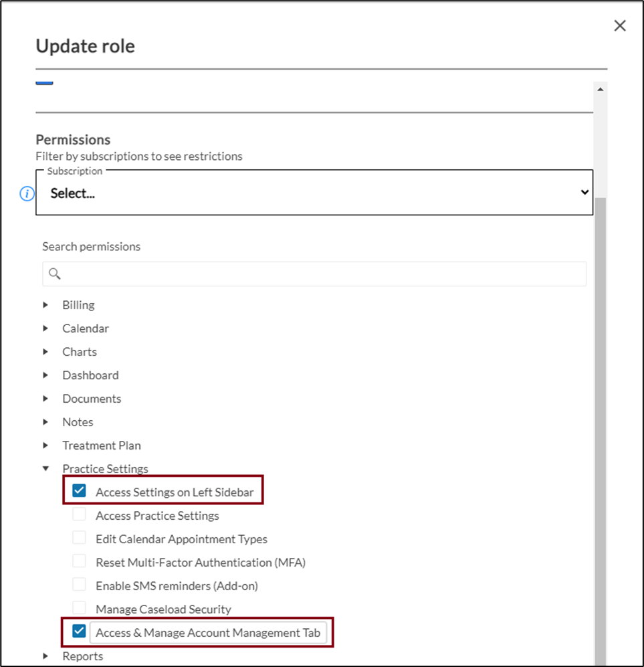
Task: Uncheck Access & Manage Account Management Tab
Action: coord(80,631)
